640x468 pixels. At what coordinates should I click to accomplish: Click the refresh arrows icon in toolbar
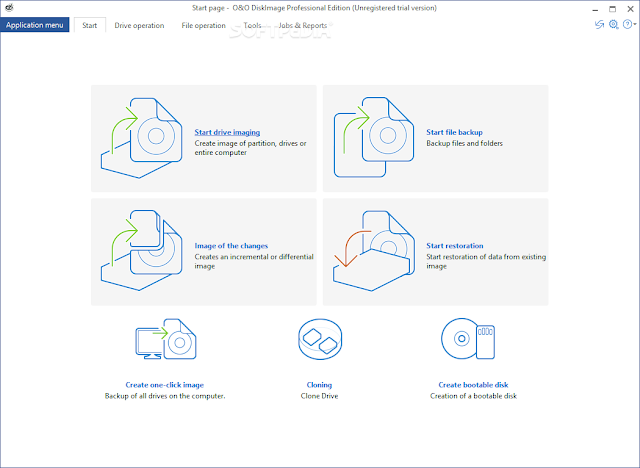pyautogui.click(x=599, y=24)
